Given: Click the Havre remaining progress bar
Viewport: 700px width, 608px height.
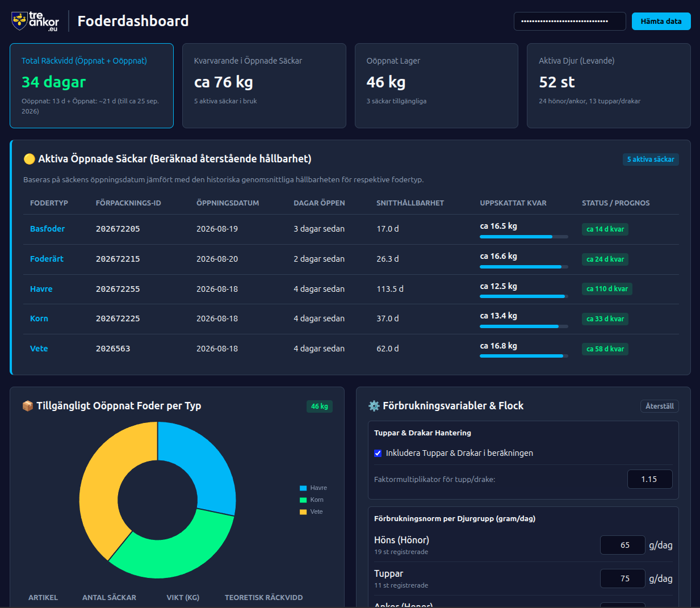Looking at the screenshot, I should tap(524, 296).
